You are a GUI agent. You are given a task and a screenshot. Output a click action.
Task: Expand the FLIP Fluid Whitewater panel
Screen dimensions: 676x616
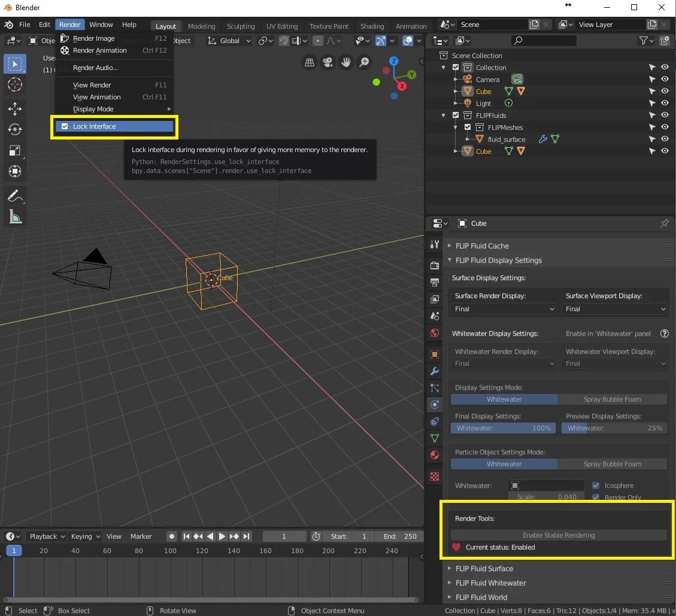490,583
